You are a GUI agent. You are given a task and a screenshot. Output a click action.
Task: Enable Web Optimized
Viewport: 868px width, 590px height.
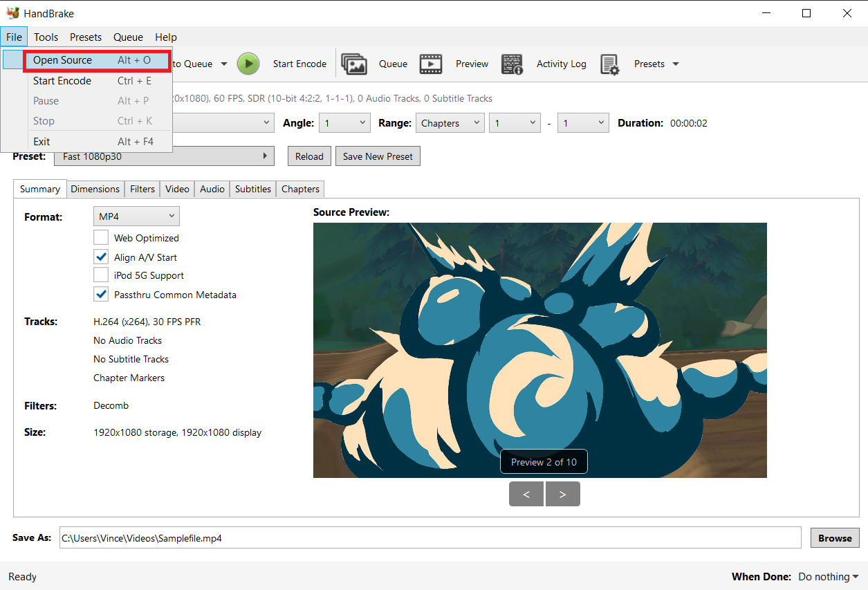tap(101, 237)
